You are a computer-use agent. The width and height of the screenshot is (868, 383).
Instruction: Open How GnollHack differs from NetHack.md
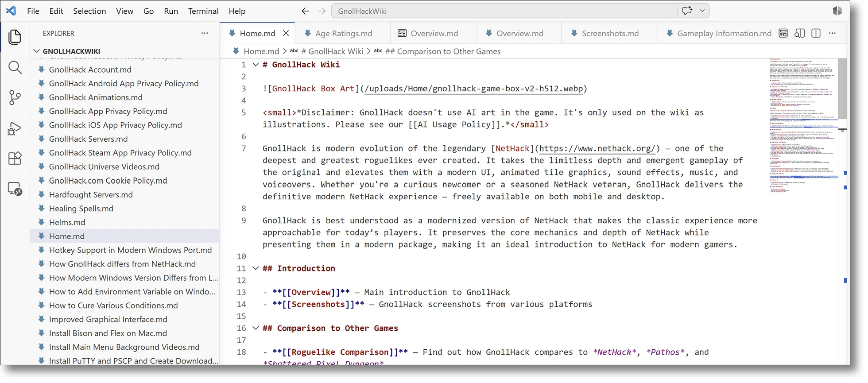pyautogui.click(x=122, y=264)
